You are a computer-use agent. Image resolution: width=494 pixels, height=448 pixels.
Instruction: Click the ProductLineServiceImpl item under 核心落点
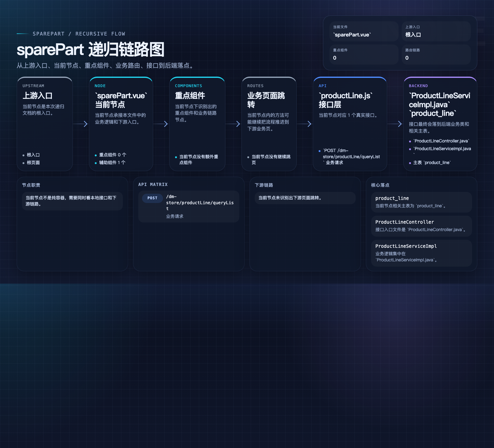pyautogui.click(x=421, y=253)
